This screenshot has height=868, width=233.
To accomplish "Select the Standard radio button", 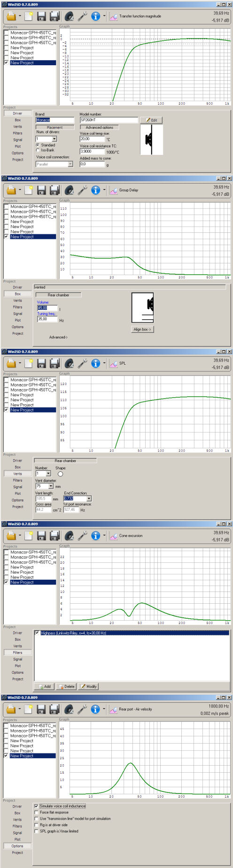I will pos(38,145).
